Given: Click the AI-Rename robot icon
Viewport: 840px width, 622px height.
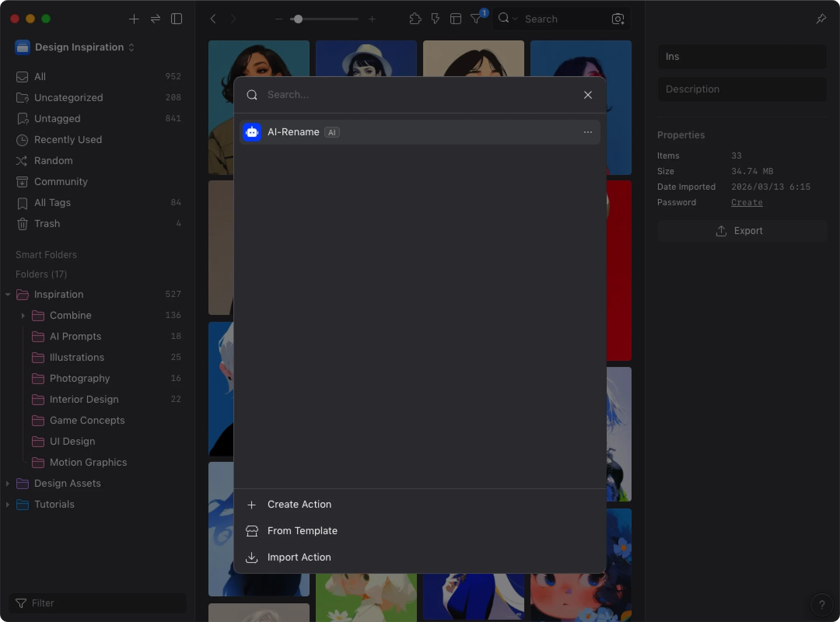Looking at the screenshot, I should coord(252,132).
